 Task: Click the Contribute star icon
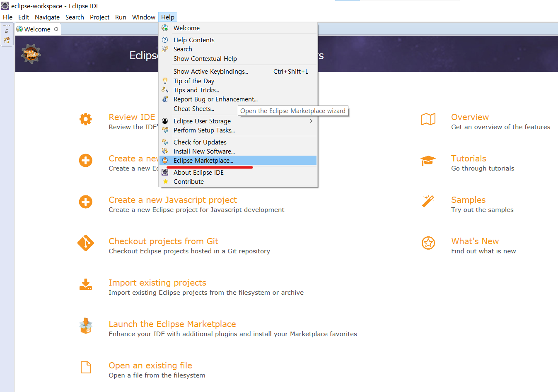tap(166, 181)
